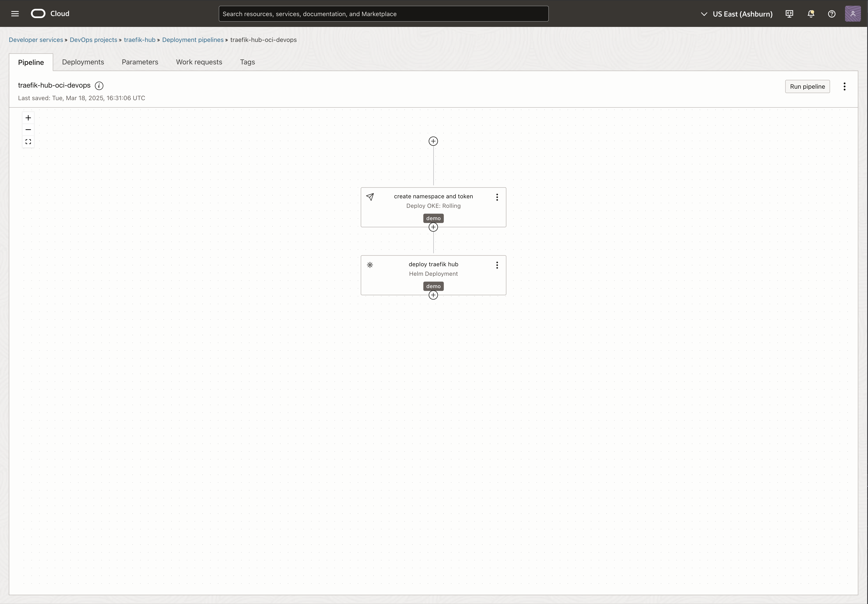Open create namespace and token stage menu
The height and width of the screenshot is (604, 868).
[497, 197]
